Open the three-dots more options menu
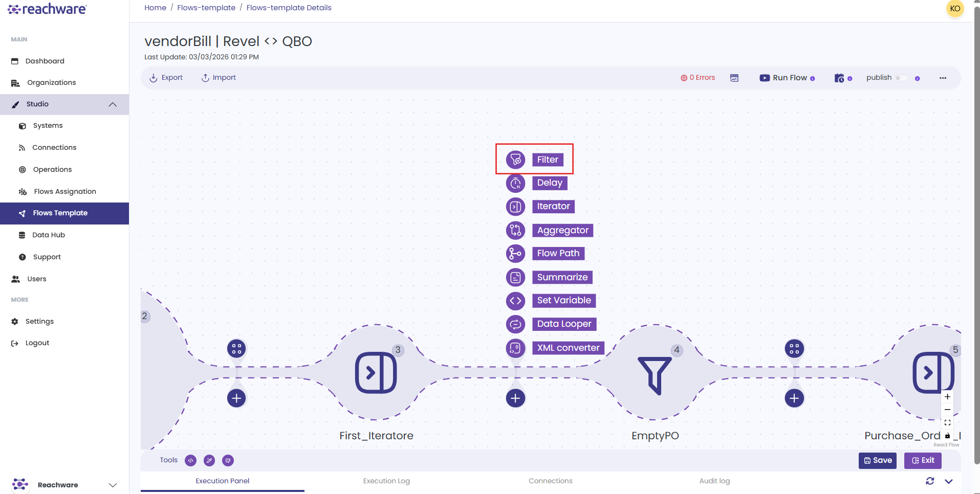The width and height of the screenshot is (980, 494). 943,78
